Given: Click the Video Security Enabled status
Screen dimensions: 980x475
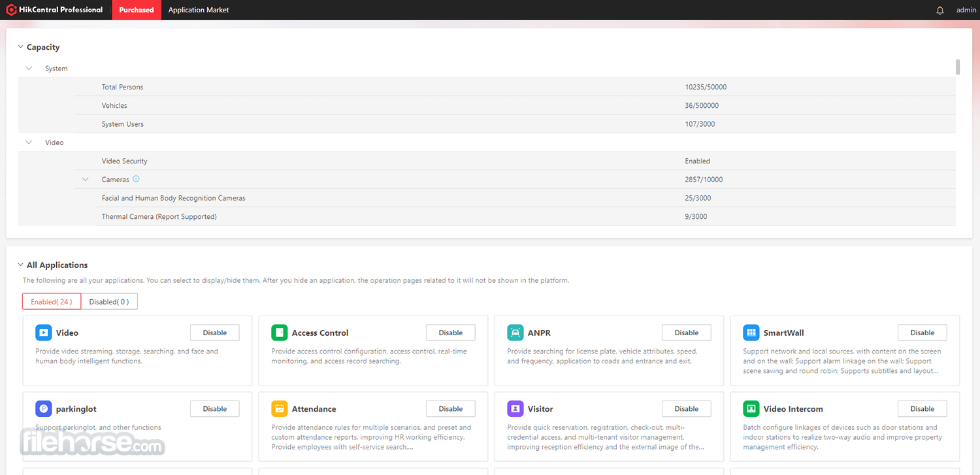Looking at the screenshot, I should tap(698, 161).
